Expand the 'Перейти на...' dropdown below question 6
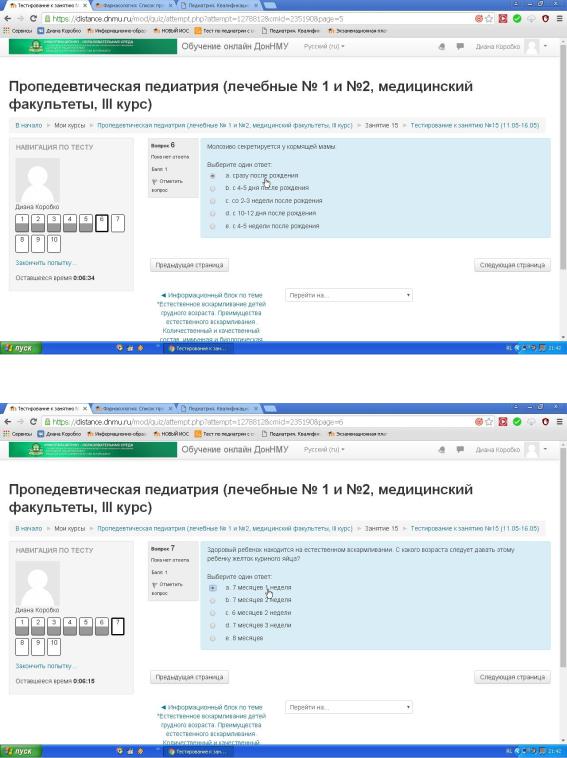The image size is (567, 758). point(349,295)
